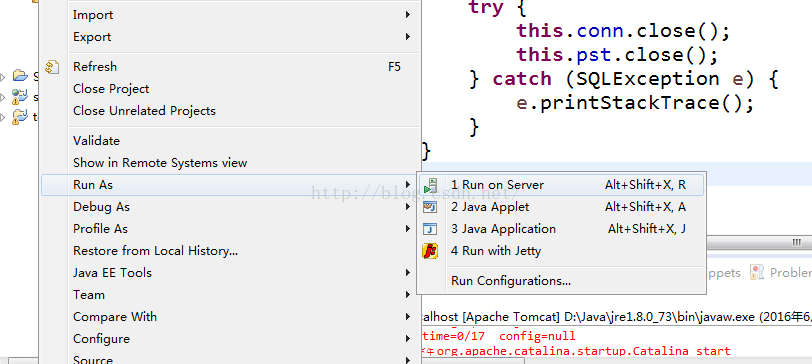Click the Java Applet icon
The width and height of the screenshot is (812, 364).
(430, 207)
